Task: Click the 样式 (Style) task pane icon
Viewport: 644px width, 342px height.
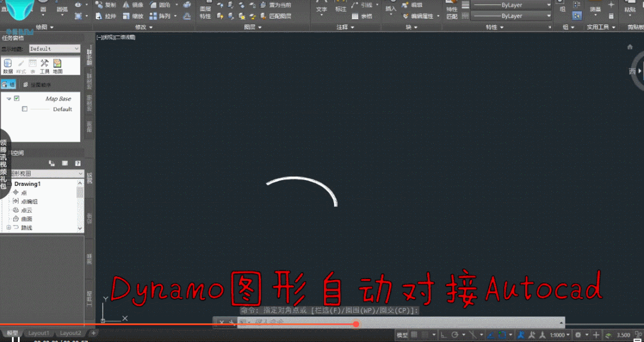Action: coord(21,66)
